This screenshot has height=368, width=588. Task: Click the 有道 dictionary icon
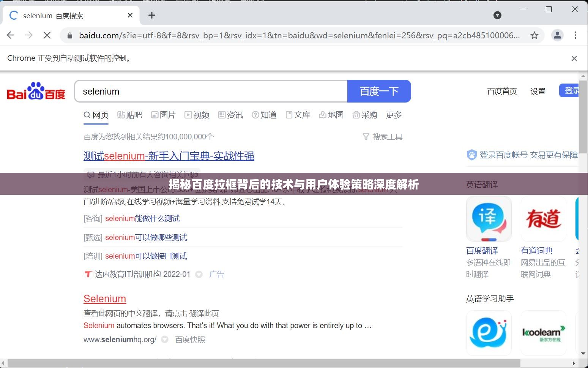pos(544,219)
